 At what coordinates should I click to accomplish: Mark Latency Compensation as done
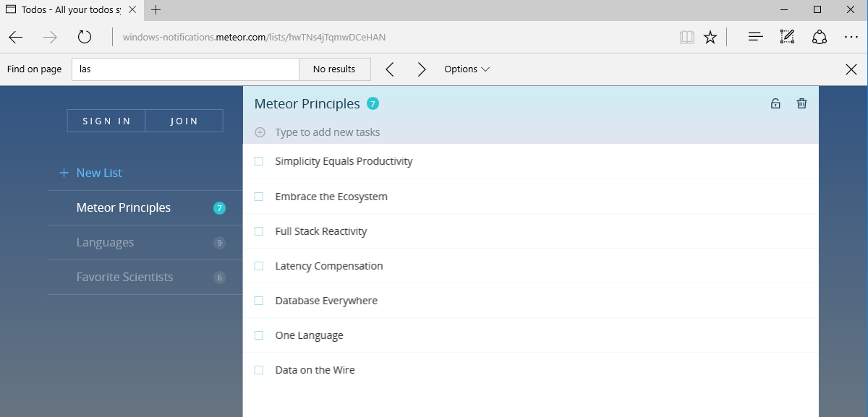click(x=259, y=265)
